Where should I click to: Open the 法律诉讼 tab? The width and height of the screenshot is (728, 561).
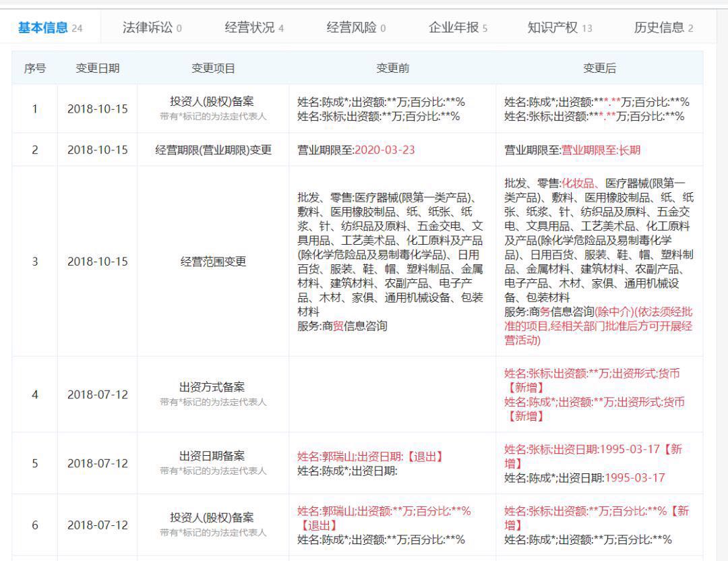click(x=152, y=28)
